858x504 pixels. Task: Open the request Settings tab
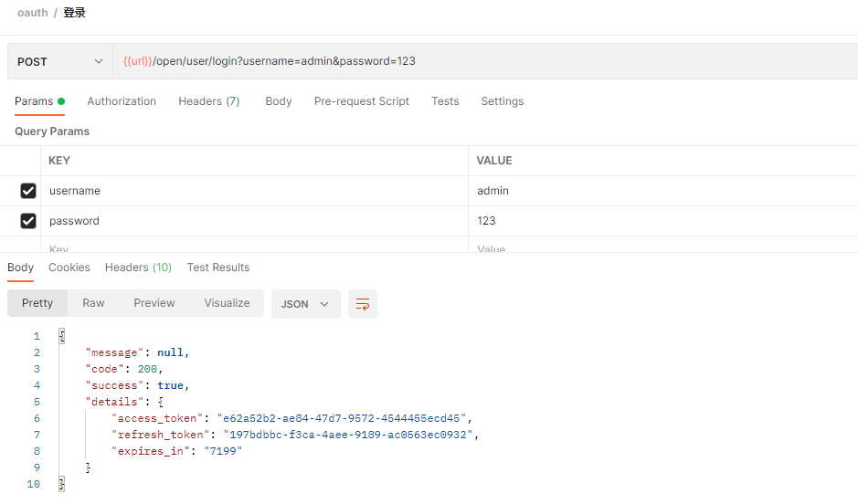(x=503, y=101)
